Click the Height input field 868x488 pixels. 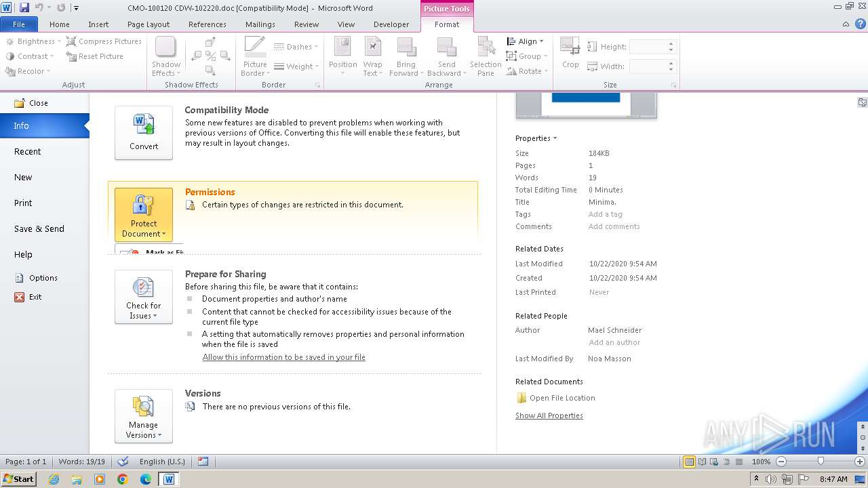652,47
